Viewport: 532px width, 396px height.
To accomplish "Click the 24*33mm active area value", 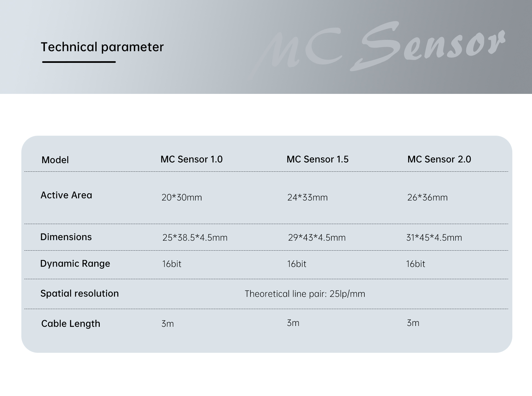I will coord(307,197).
